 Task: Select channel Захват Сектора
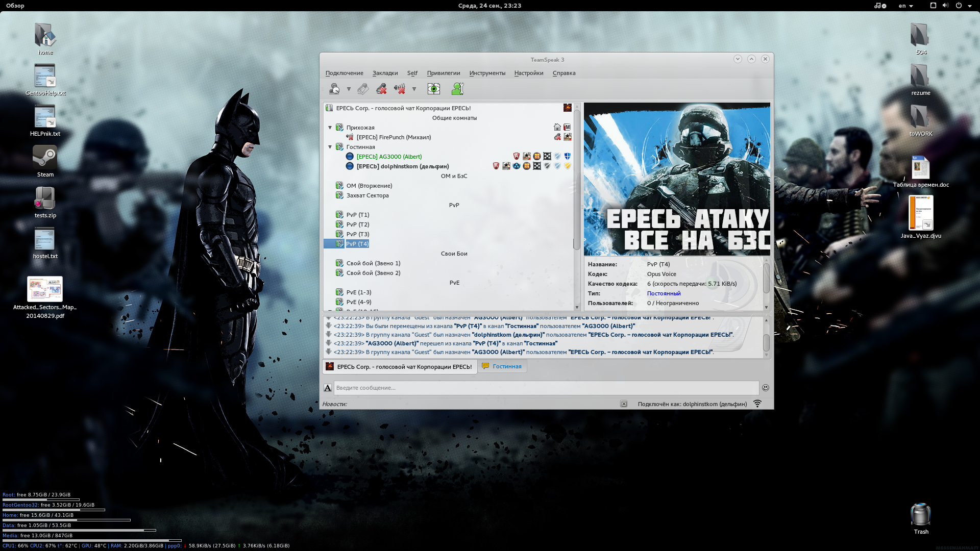(x=367, y=195)
